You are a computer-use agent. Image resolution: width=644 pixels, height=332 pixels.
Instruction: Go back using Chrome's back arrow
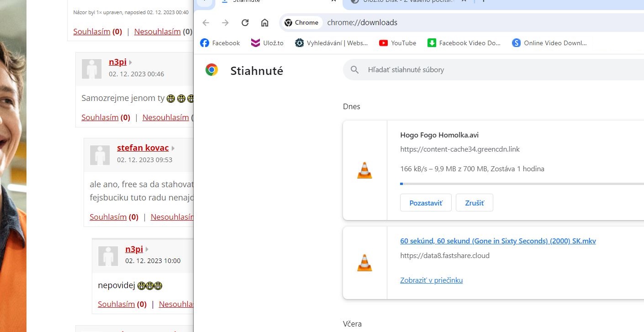206,22
